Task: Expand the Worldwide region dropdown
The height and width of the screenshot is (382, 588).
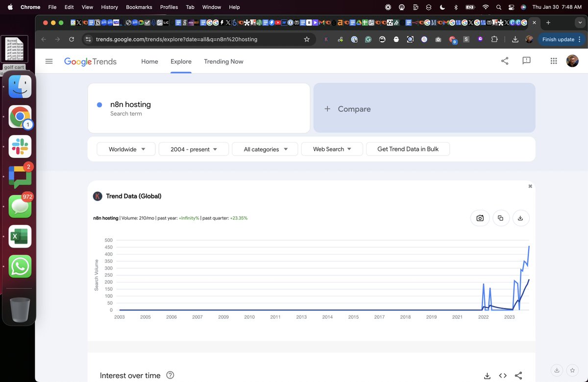Action: (x=126, y=149)
